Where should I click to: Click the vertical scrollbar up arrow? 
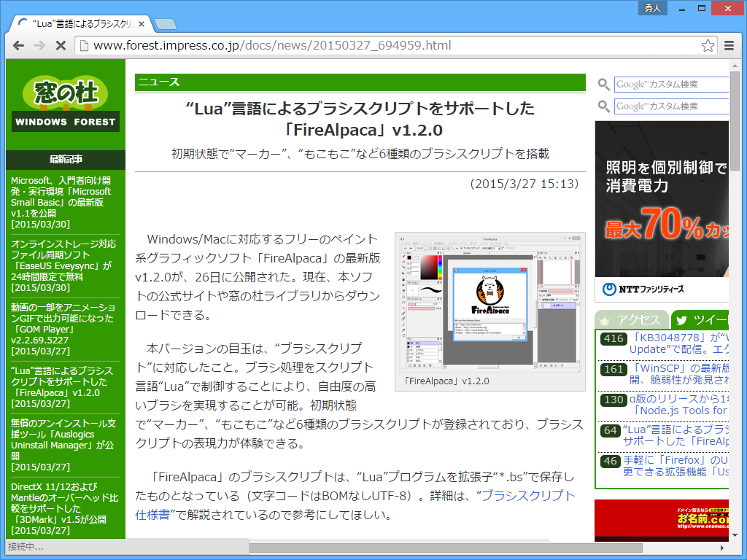tap(735, 64)
